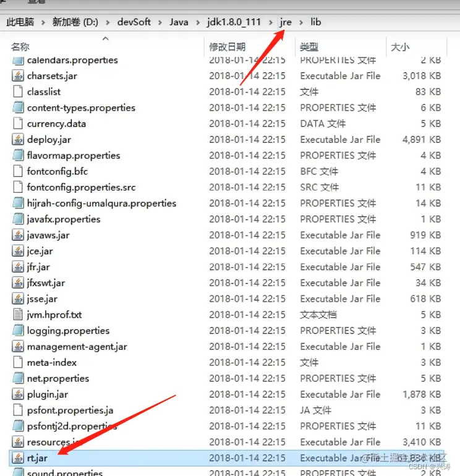This screenshot has width=460, height=476.
Task: Click the javaws.jar Java icon
Action: click(x=17, y=235)
